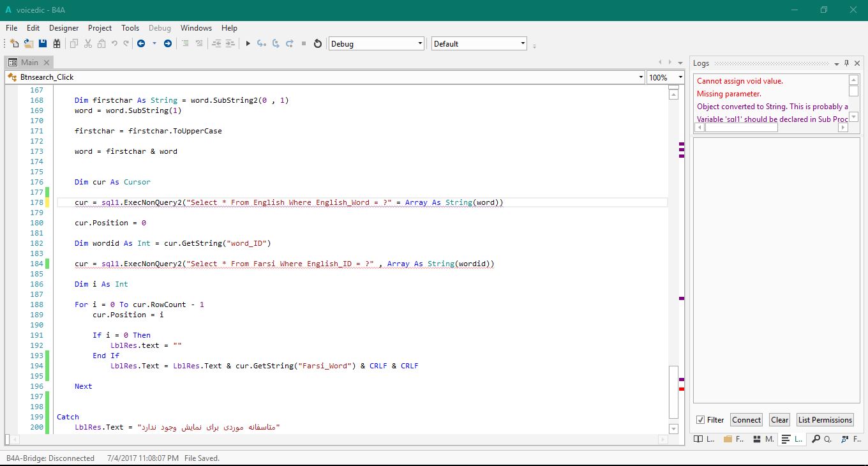Screen dimensions: 868x466
Task: Click the Cut scissors icon
Action: coord(88,43)
